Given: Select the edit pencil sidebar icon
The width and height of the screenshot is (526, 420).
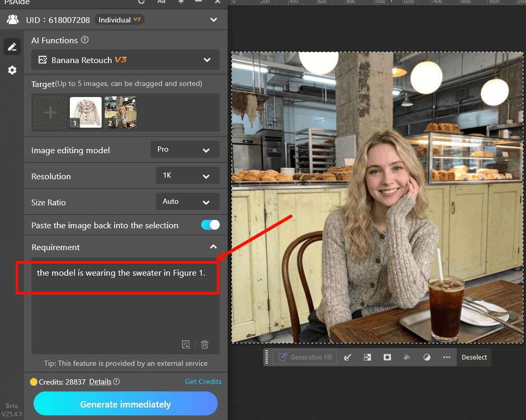Looking at the screenshot, I should coord(12,47).
